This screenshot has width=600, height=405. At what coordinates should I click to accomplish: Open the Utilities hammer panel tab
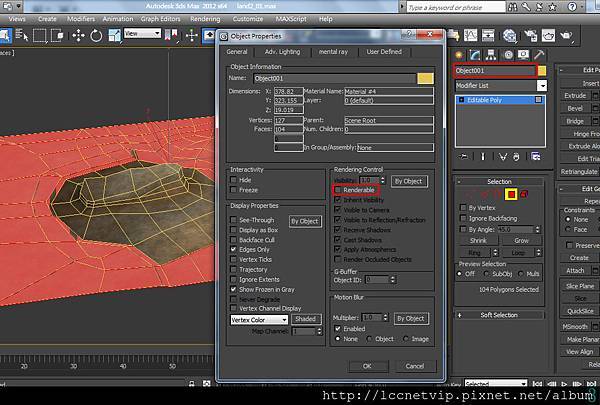[538, 54]
